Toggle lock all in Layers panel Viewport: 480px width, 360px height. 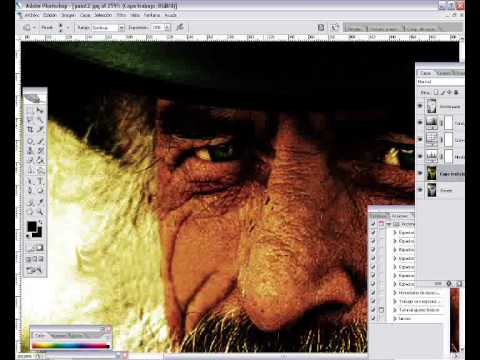(456, 92)
